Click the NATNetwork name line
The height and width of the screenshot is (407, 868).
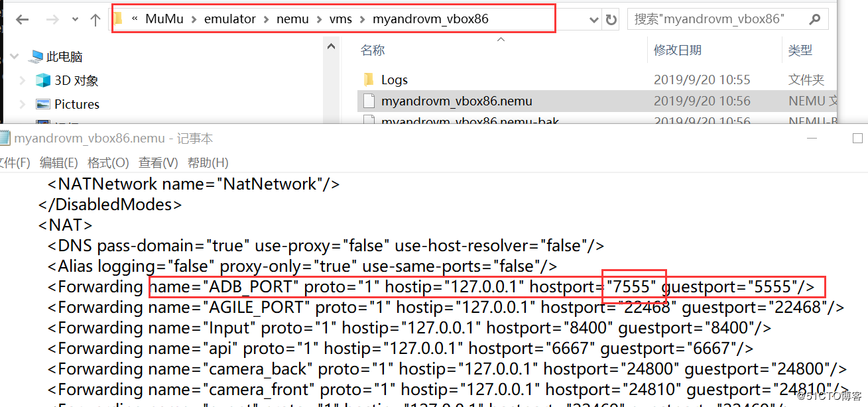click(x=194, y=184)
